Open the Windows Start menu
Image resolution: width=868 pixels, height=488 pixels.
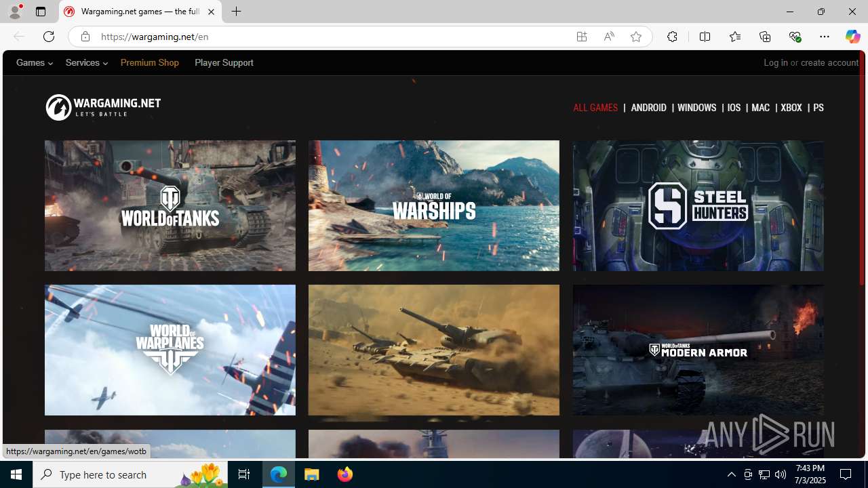(x=16, y=474)
